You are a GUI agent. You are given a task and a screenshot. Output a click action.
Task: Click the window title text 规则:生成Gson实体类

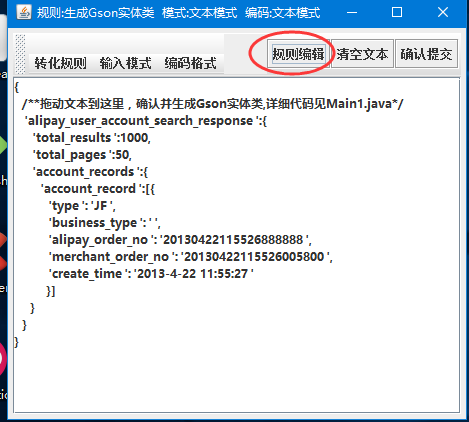click(96, 13)
